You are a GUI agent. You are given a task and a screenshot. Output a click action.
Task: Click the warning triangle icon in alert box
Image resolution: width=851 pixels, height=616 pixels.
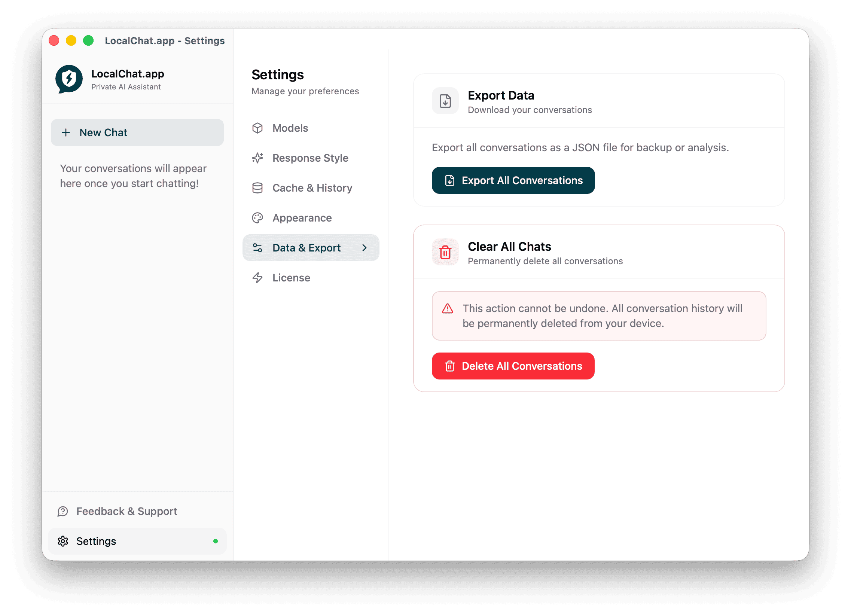(447, 309)
